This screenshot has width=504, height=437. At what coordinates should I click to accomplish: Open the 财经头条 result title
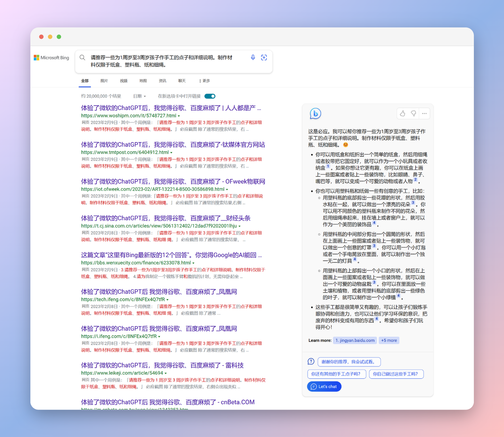click(x=166, y=218)
